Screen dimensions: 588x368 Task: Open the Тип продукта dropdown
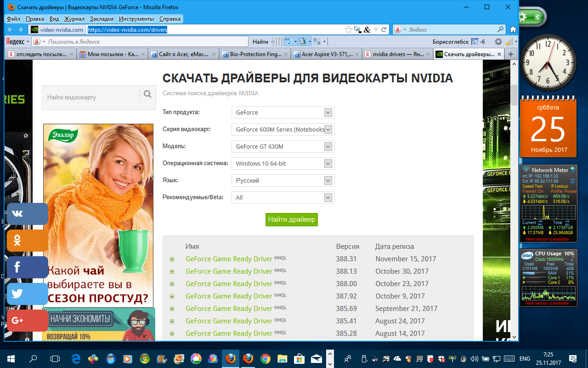click(x=283, y=112)
